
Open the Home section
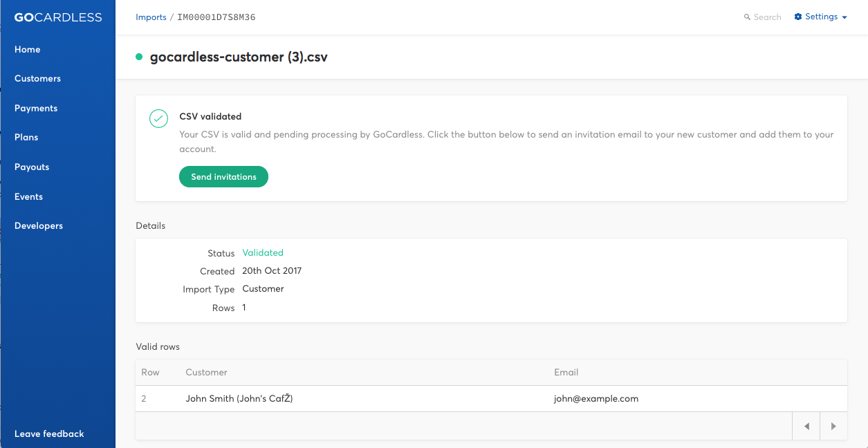click(x=28, y=50)
